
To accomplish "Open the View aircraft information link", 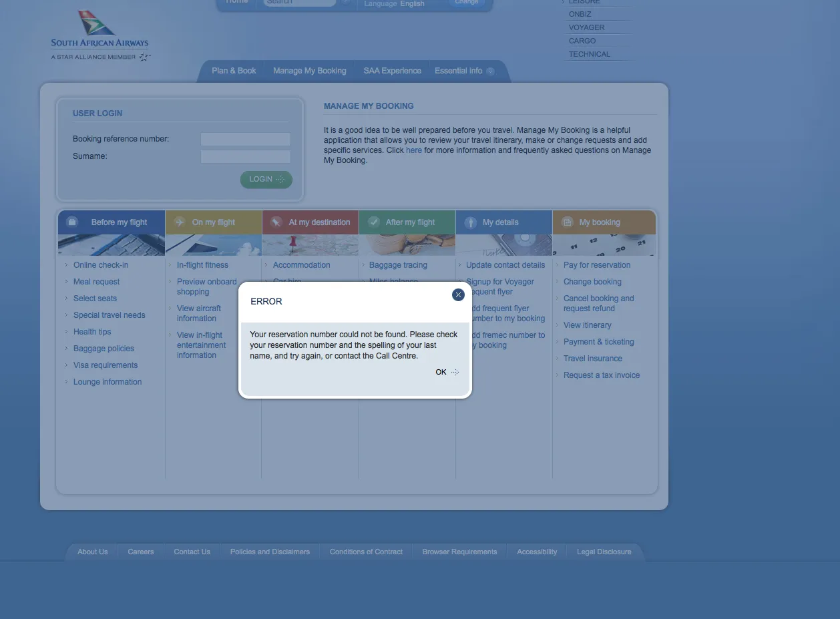I will pos(199,313).
